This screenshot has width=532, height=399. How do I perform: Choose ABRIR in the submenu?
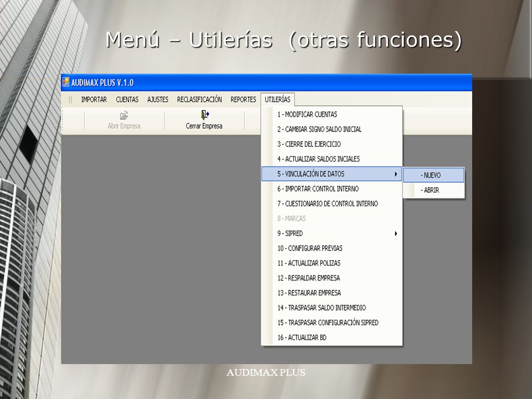(433, 190)
